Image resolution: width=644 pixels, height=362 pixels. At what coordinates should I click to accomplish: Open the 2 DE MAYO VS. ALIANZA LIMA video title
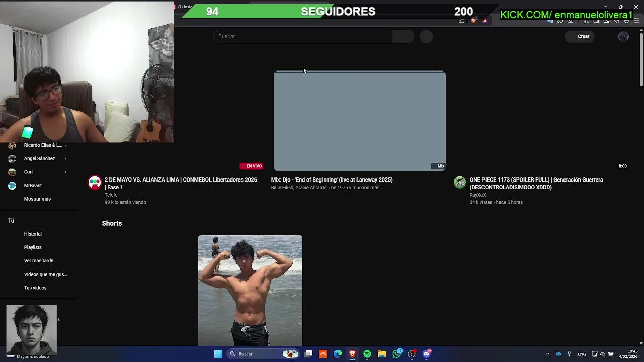pos(181,184)
